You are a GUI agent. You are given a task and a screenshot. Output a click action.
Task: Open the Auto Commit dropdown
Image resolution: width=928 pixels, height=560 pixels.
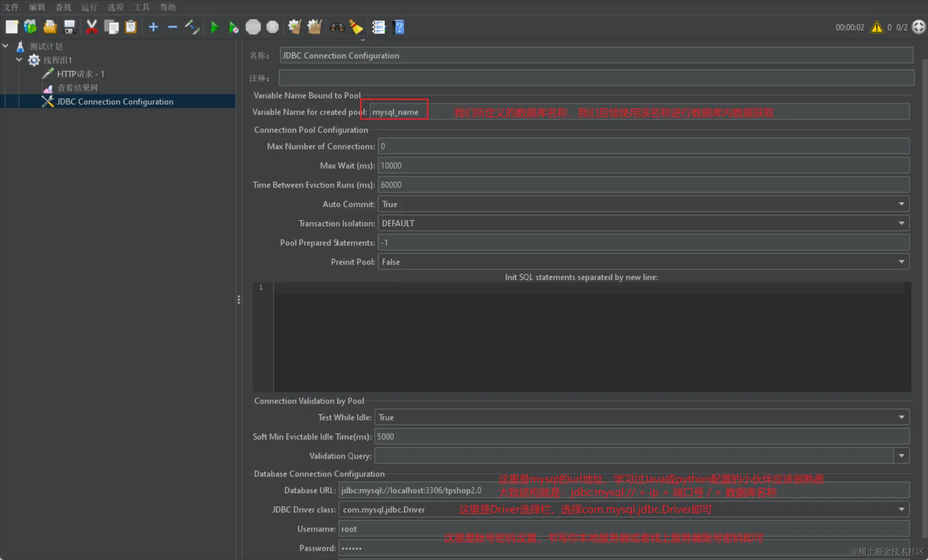901,204
